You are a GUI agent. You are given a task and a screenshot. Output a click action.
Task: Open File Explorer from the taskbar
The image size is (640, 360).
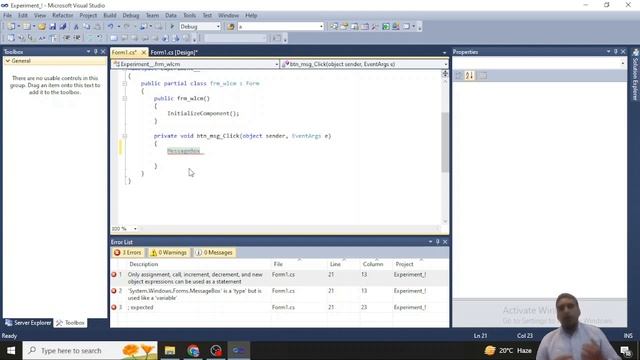click(170, 351)
